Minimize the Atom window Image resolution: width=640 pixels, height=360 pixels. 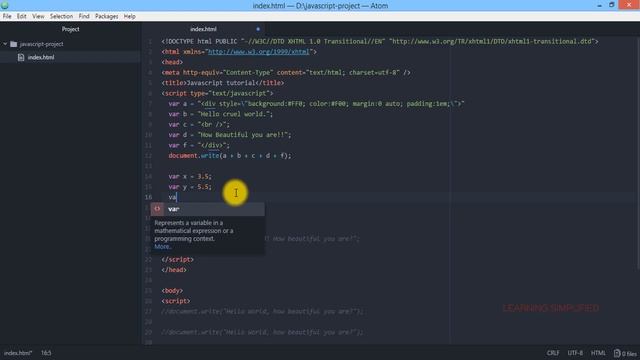click(x=599, y=5)
